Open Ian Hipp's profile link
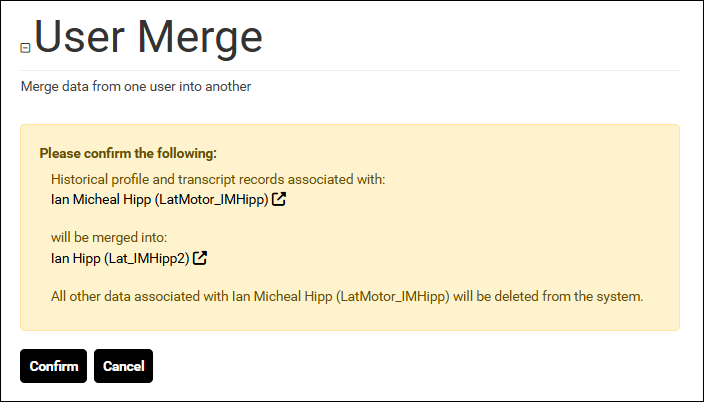Viewport: 704px width, 402px height. (x=120, y=258)
